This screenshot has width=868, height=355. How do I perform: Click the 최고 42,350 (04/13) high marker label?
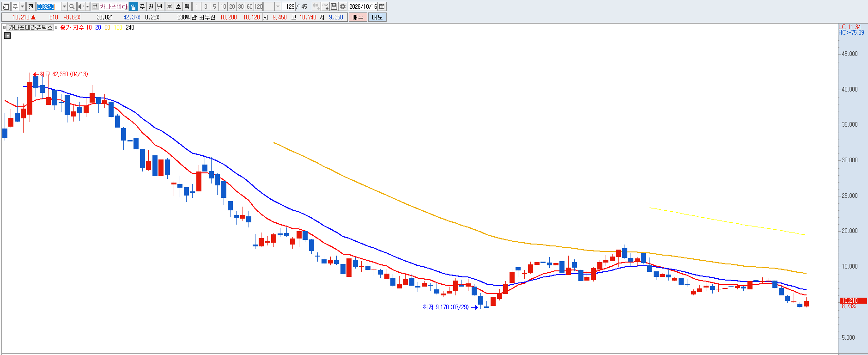tap(63, 74)
